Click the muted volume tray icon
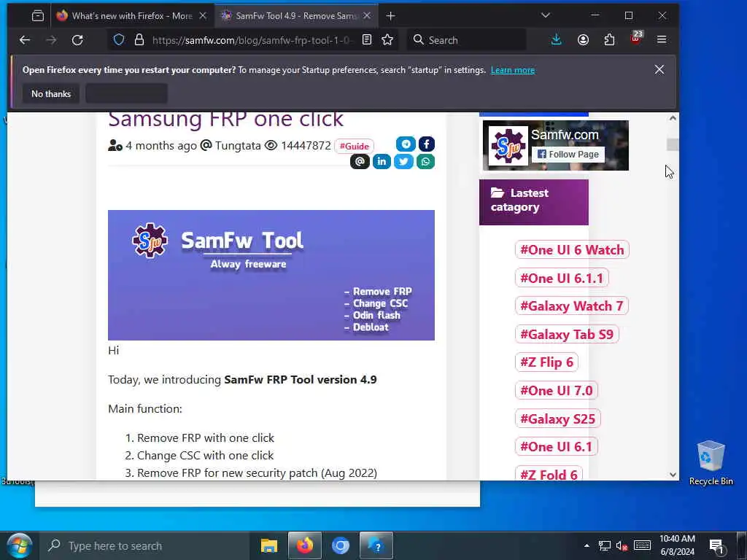 tap(622, 546)
